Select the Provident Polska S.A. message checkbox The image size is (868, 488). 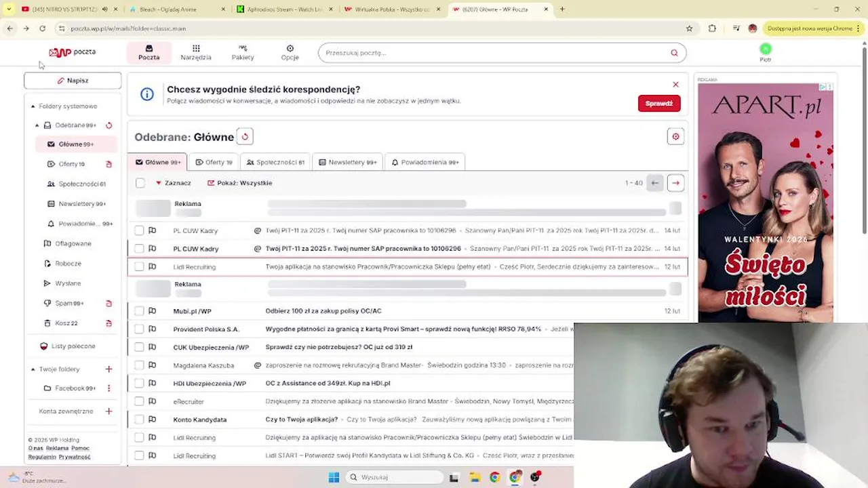click(139, 329)
